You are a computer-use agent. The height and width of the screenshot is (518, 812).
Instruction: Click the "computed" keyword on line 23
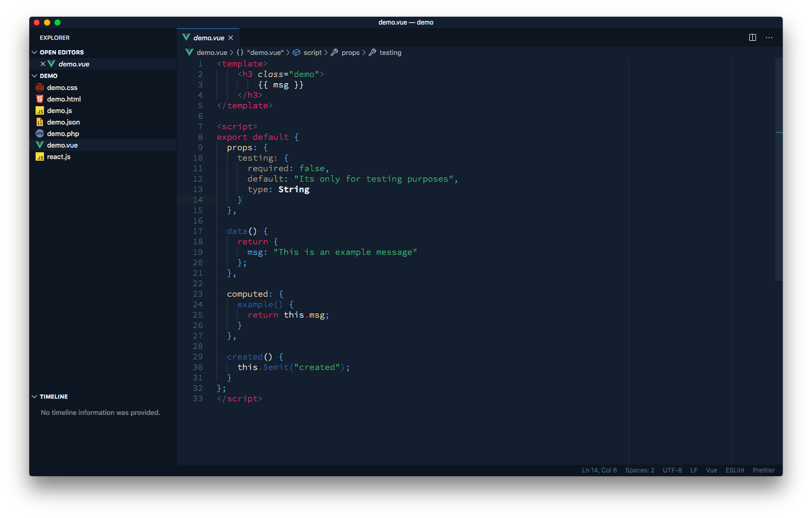(247, 294)
